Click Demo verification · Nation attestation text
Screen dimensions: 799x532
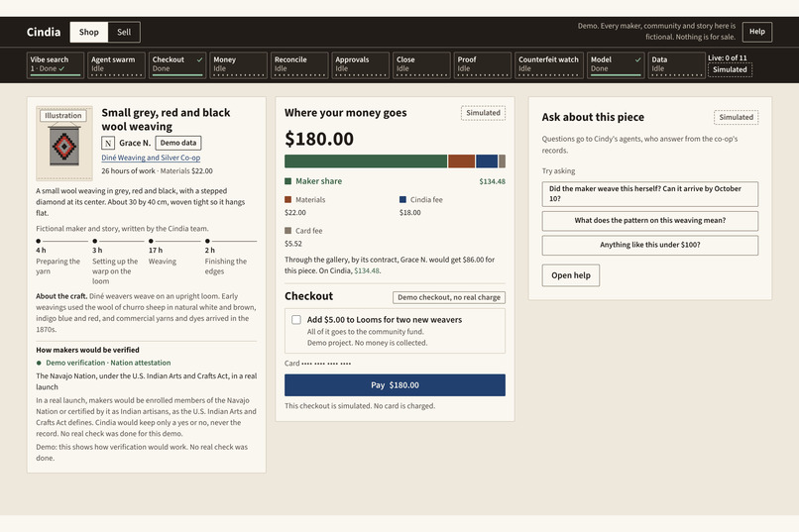(x=108, y=363)
